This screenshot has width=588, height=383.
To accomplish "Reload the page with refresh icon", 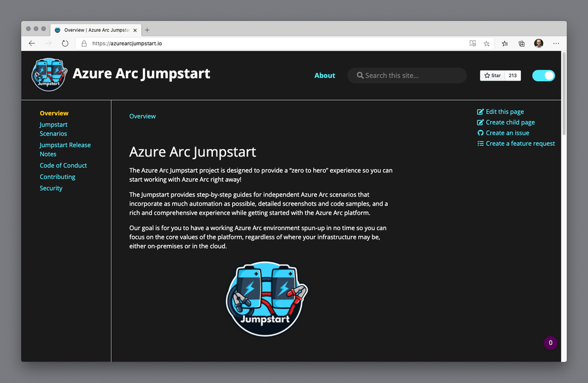I will click(x=65, y=44).
